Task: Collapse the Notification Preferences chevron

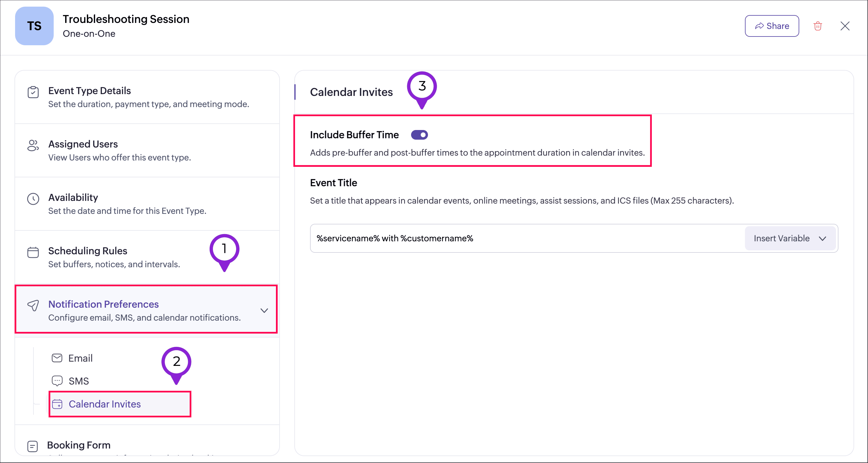Action: pyautogui.click(x=264, y=310)
